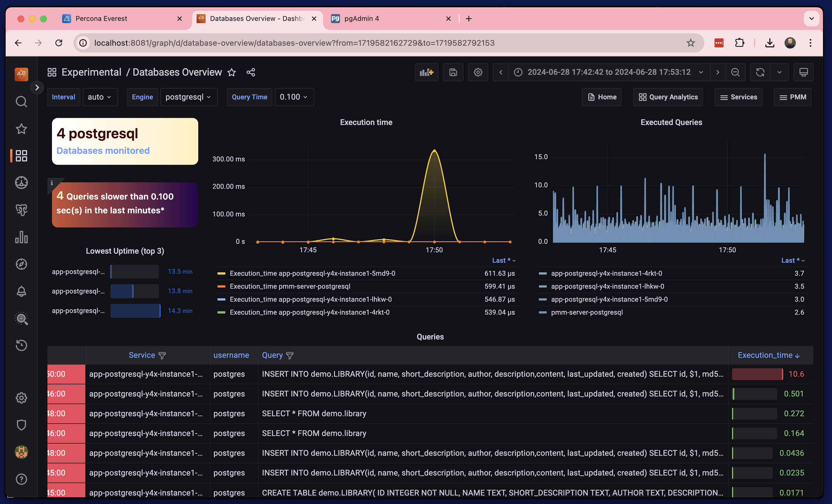
Task: Switch to the pgAdmin 4 browser tab
Action: pos(361,19)
